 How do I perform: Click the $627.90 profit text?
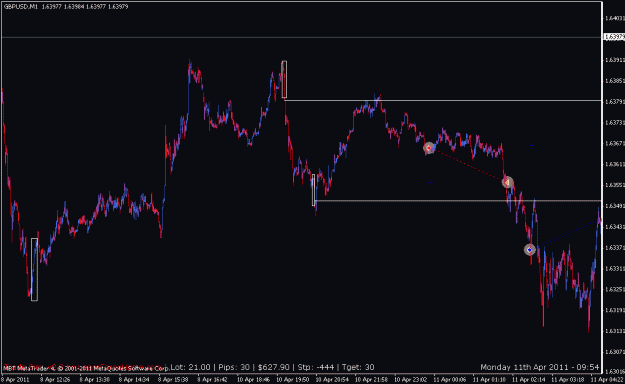coord(273,367)
